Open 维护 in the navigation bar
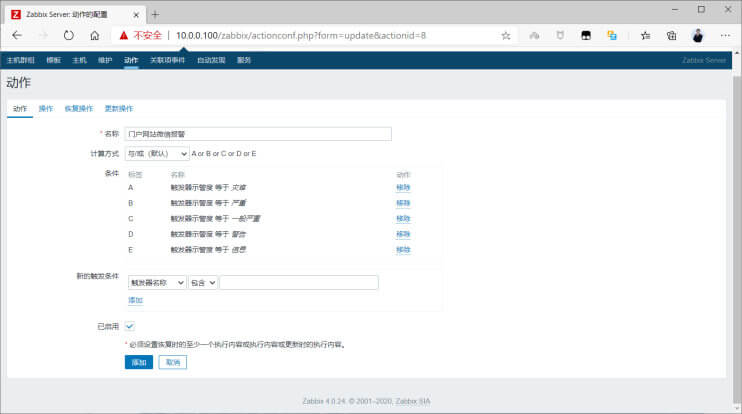The width and height of the screenshot is (742, 414). pos(105,60)
